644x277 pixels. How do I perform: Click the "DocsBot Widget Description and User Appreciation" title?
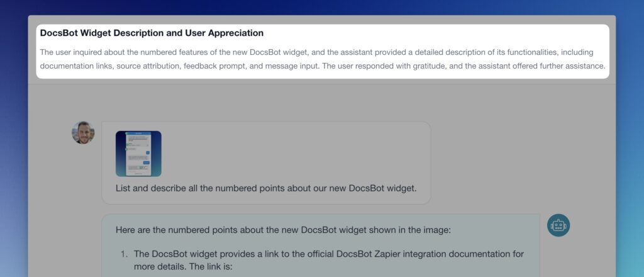[152, 33]
